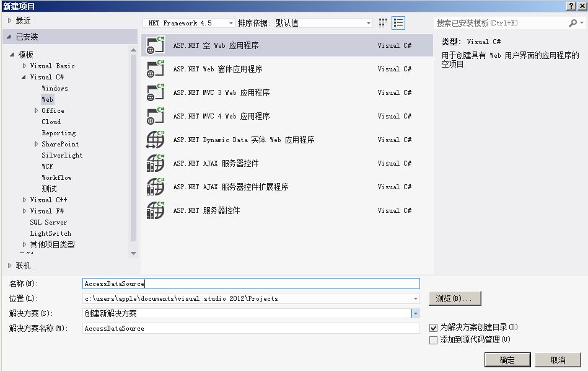Select the SQL Server tree item
This screenshot has height=371, width=588.
tap(48, 222)
